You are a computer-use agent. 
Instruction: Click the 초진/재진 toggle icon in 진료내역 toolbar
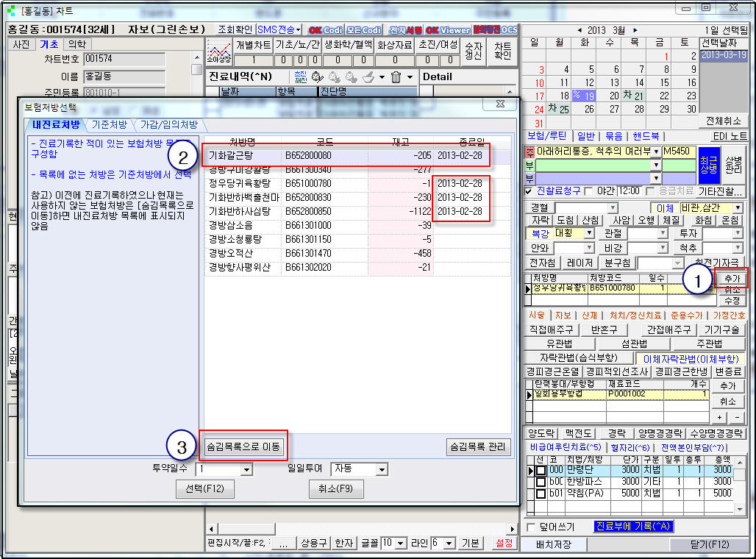click(300, 76)
